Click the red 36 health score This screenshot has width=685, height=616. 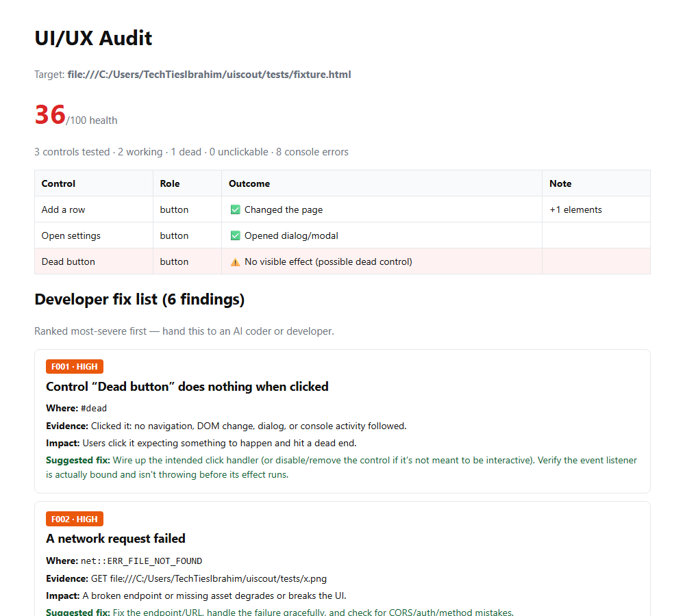50,115
